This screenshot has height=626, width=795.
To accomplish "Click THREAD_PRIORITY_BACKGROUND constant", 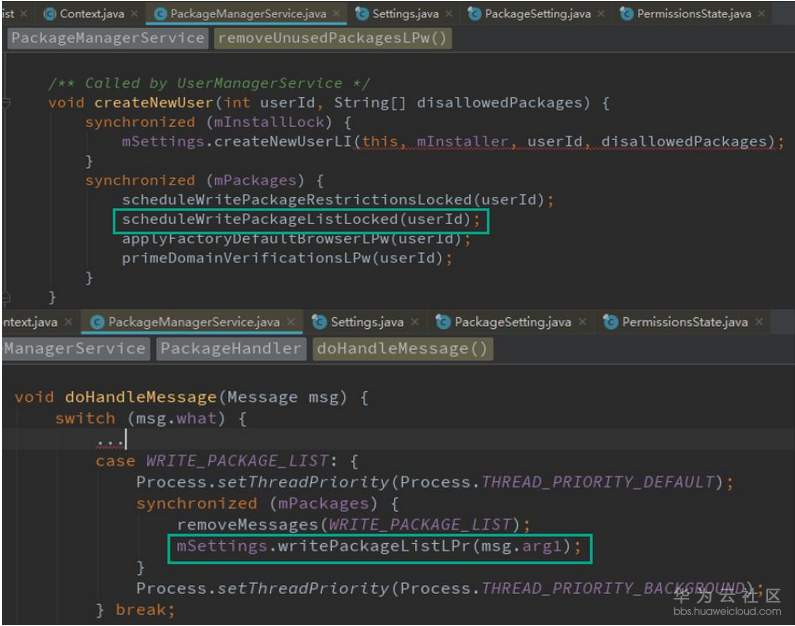I will (613, 588).
